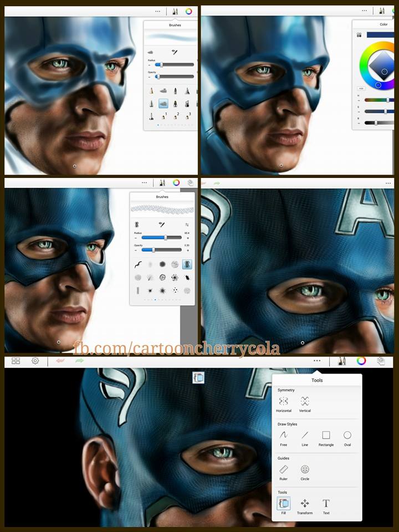Open three-dot menu in middle-right panel
This screenshot has height=532, width=399.
388,183
